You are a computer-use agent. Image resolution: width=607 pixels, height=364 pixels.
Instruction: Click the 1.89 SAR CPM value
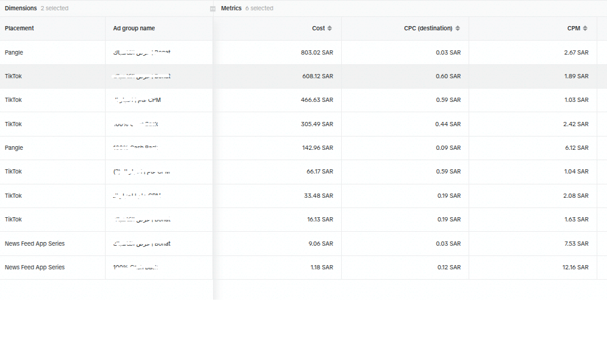coord(577,76)
